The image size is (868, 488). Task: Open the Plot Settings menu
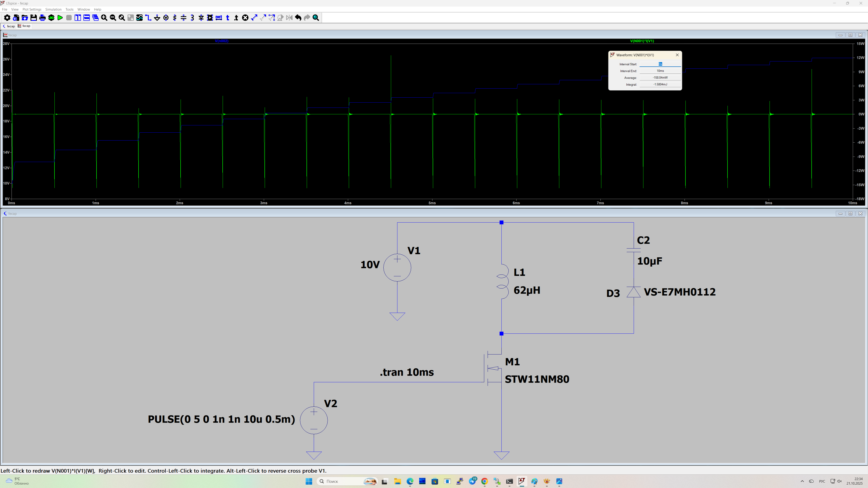click(x=32, y=9)
